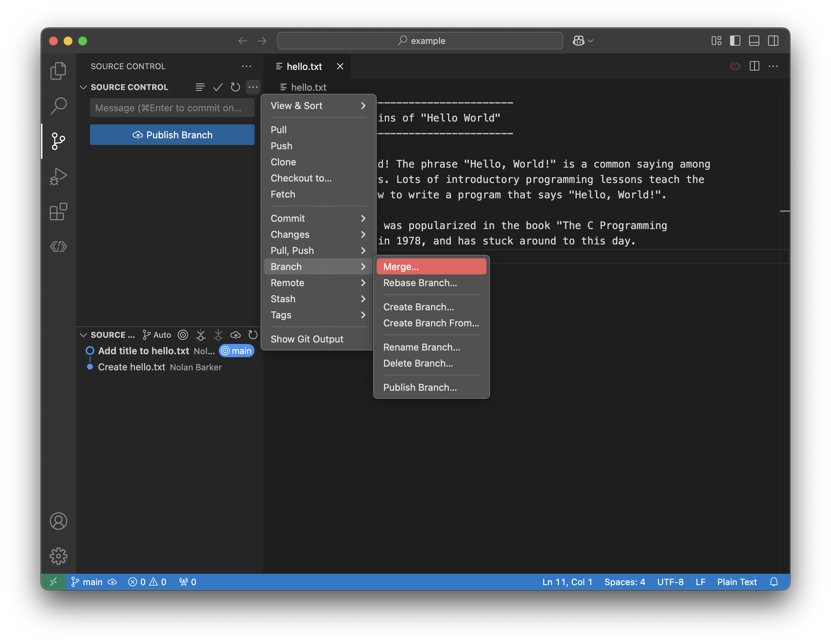
Task: Open the Copilot dropdown arrow
Action: click(591, 41)
